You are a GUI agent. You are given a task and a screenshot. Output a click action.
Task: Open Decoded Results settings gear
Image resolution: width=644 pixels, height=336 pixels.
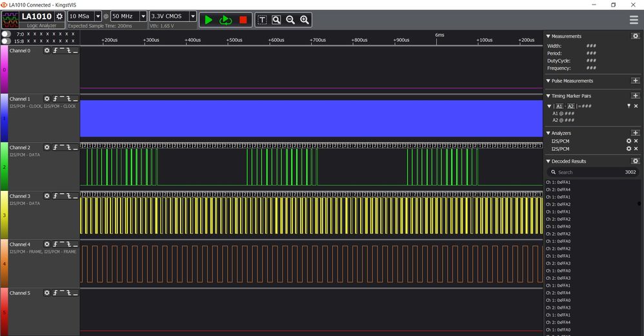point(636,161)
